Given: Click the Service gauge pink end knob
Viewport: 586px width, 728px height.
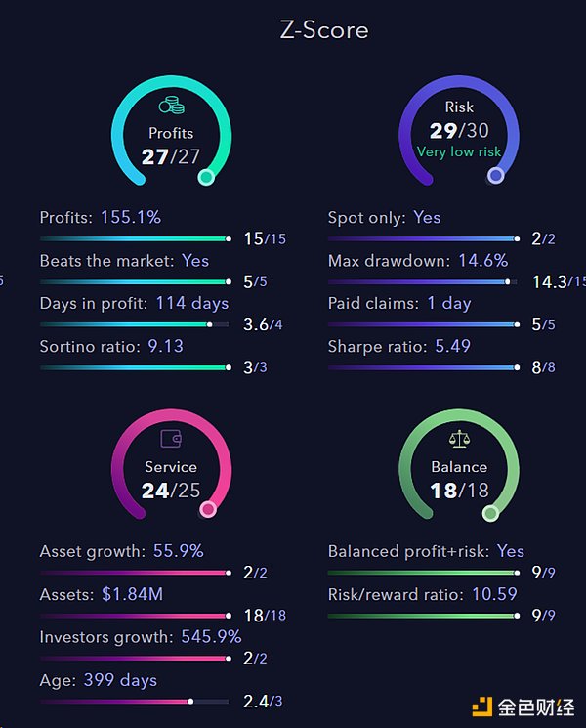Looking at the screenshot, I should click(207, 509).
